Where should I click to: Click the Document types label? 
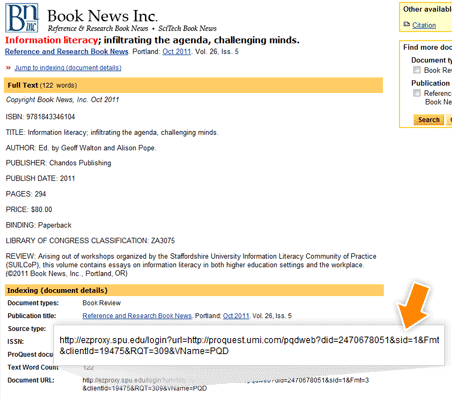[33, 303]
